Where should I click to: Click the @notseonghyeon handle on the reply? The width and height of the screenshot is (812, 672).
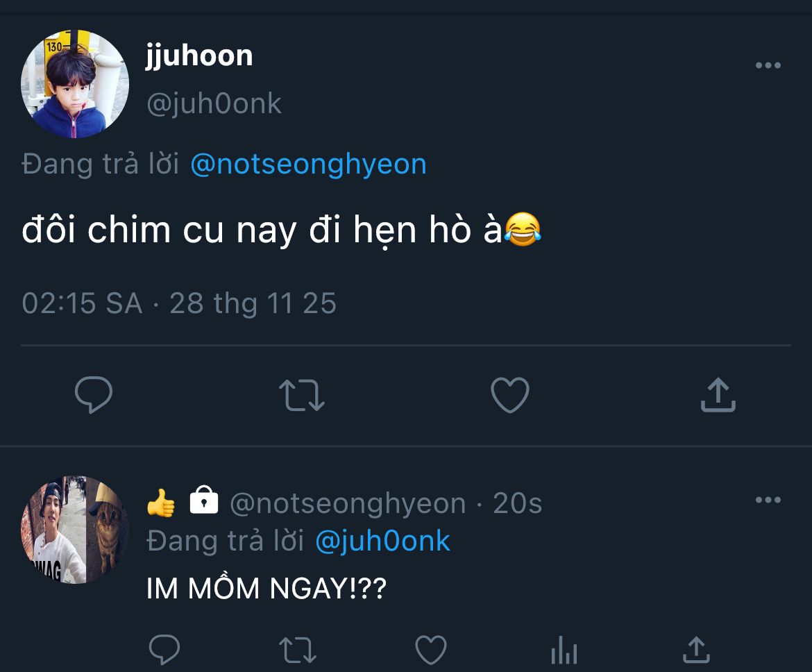pyautogui.click(x=347, y=503)
